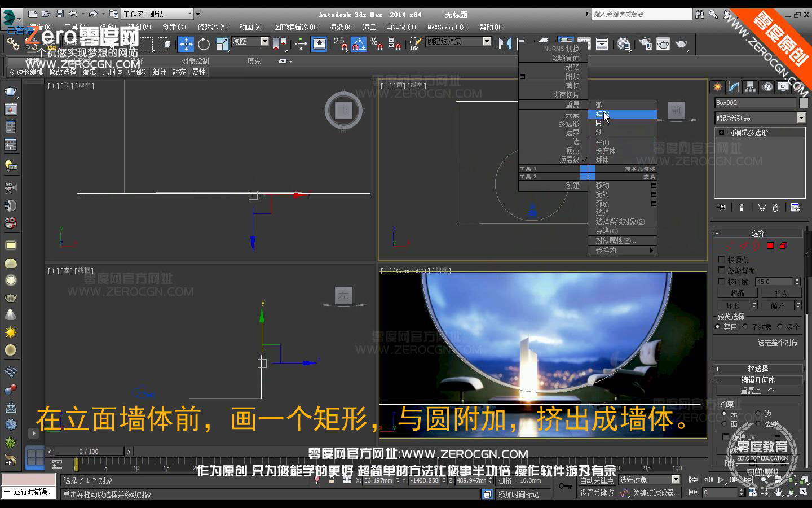
Task: Open the Display panel tab icon
Action: point(783,87)
